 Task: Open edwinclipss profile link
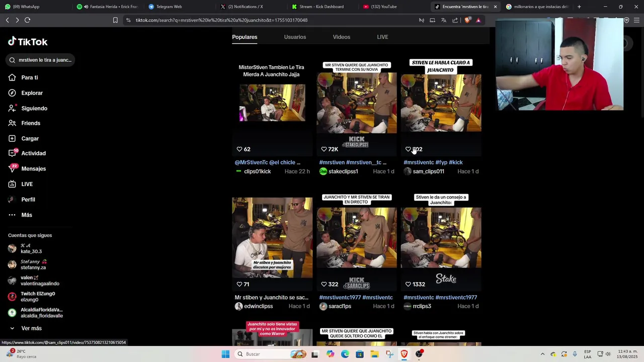pyautogui.click(x=258, y=306)
